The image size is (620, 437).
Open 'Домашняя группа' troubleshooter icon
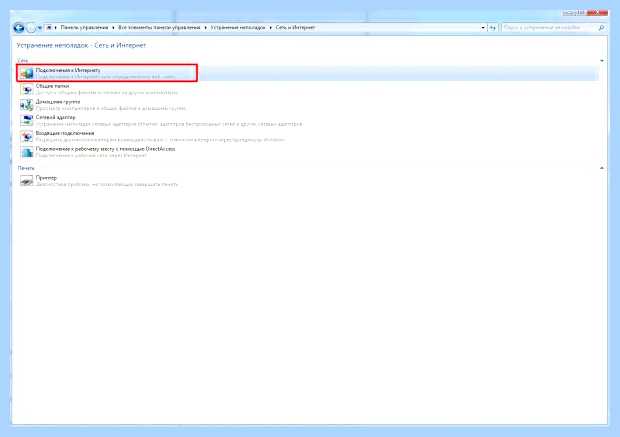click(27, 105)
